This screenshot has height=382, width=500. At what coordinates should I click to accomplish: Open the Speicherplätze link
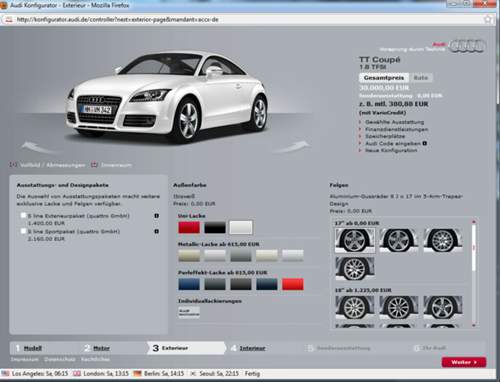click(385, 136)
